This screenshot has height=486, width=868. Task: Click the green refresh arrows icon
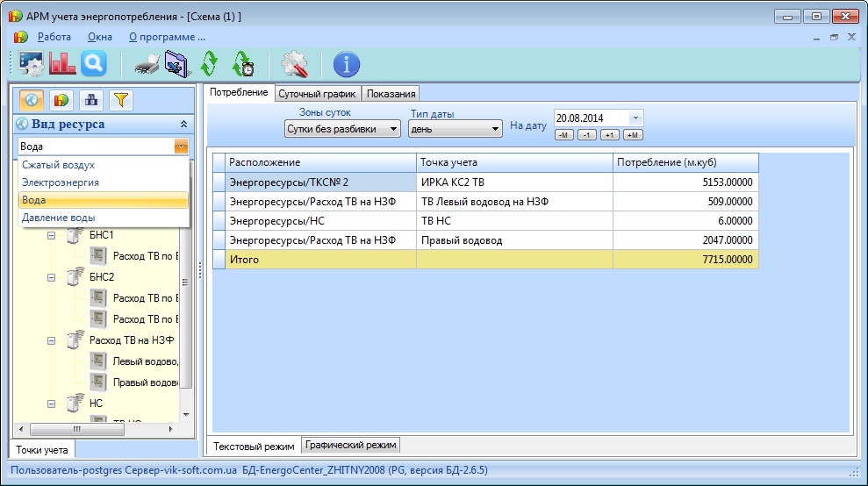208,63
